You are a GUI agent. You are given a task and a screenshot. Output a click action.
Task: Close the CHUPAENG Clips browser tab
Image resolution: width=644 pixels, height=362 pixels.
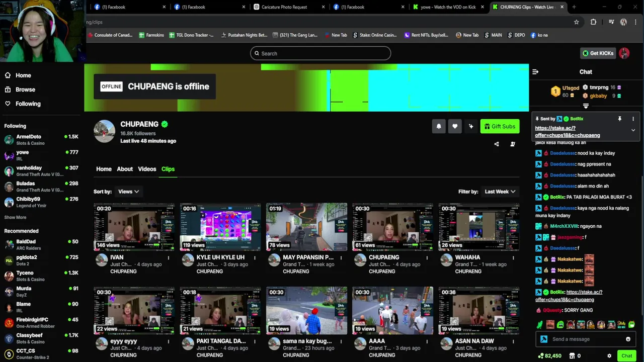[562, 7]
